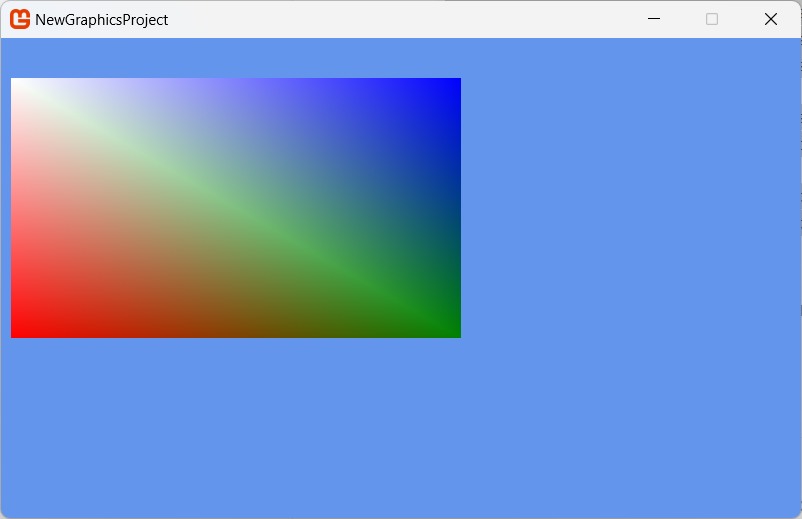Screen dimensions: 802x519
Task: Click the pink area at the gradient's left edge middle
Action: tap(16, 208)
